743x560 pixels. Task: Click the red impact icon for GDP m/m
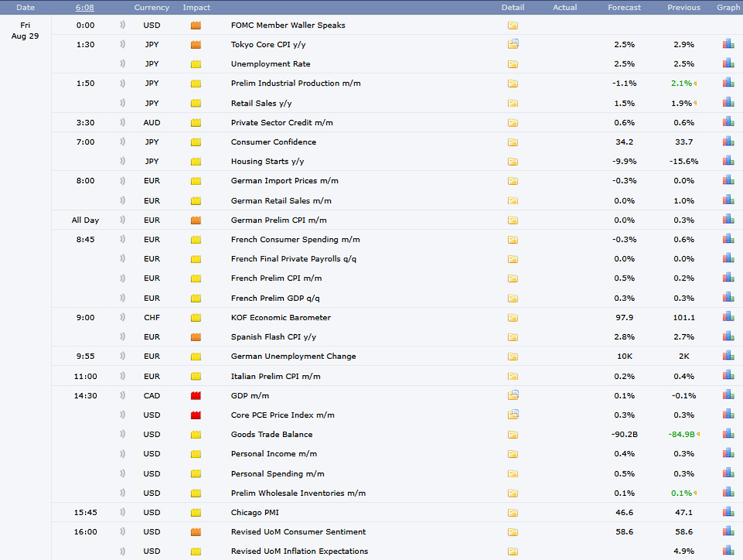[x=196, y=396]
